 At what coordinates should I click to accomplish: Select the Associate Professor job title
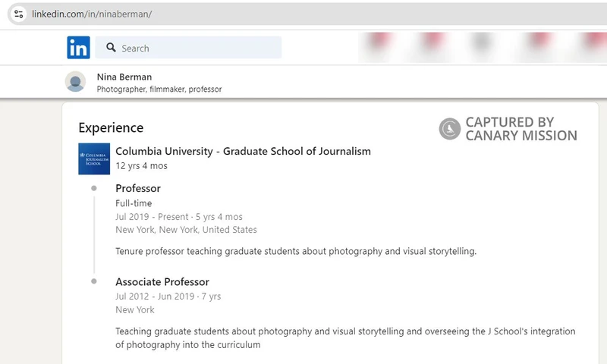tap(162, 282)
